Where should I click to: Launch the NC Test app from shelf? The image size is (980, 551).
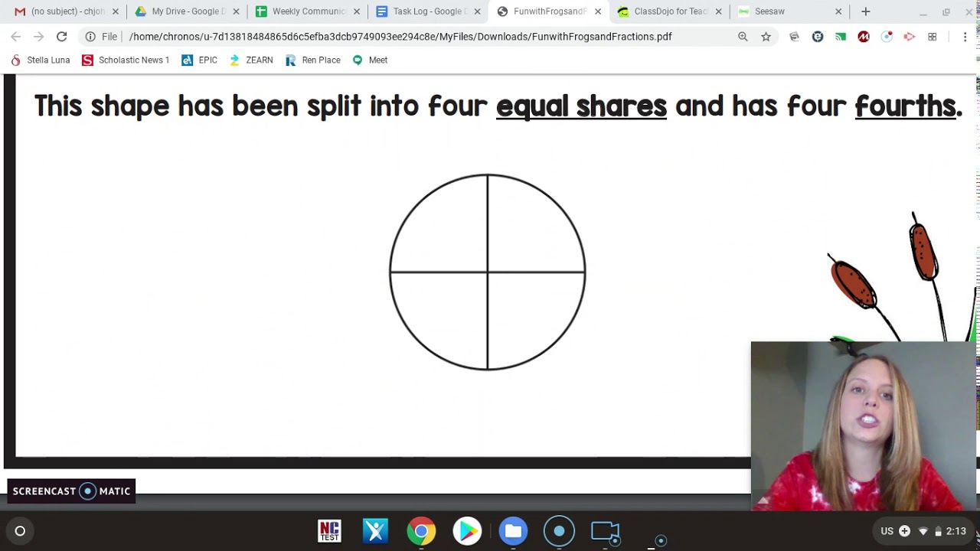coord(329,531)
